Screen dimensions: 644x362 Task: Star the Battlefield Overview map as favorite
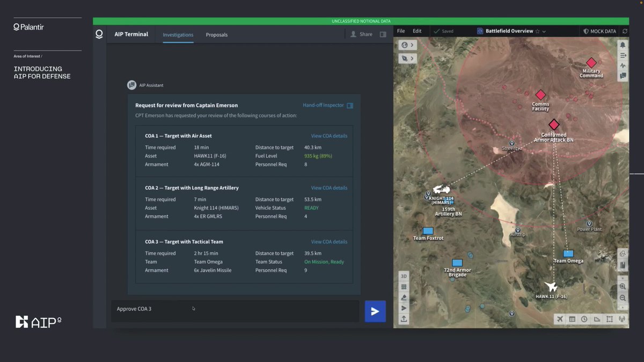click(x=537, y=31)
